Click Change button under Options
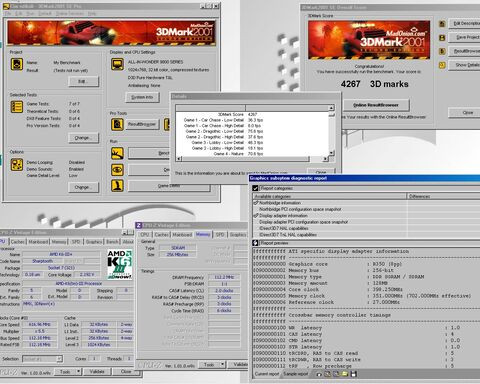This screenshot has height=384, width=480. pos(84,187)
